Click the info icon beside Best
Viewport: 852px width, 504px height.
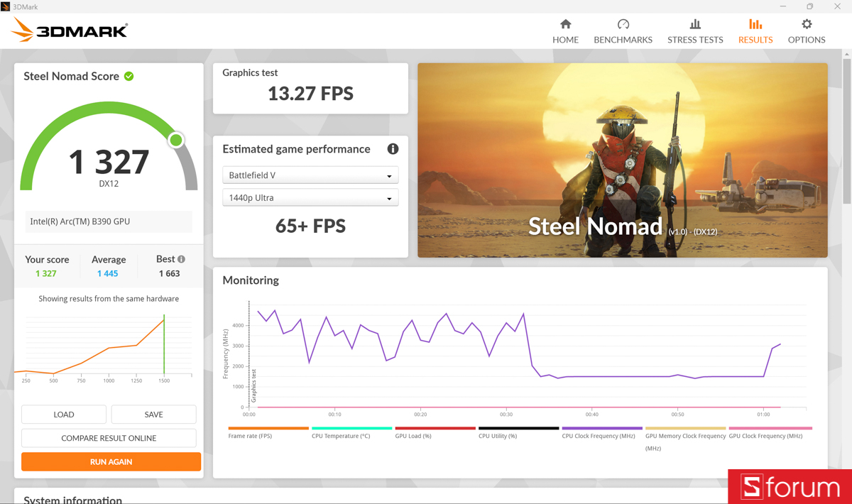[x=181, y=259]
